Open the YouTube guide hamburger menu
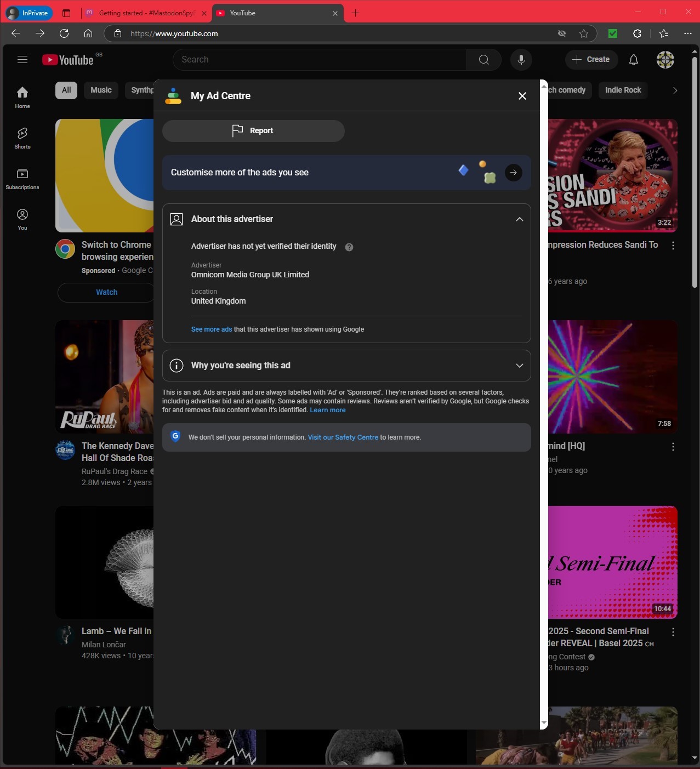Image resolution: width=700 pixels, height=769 pixels. click(22, 60)
